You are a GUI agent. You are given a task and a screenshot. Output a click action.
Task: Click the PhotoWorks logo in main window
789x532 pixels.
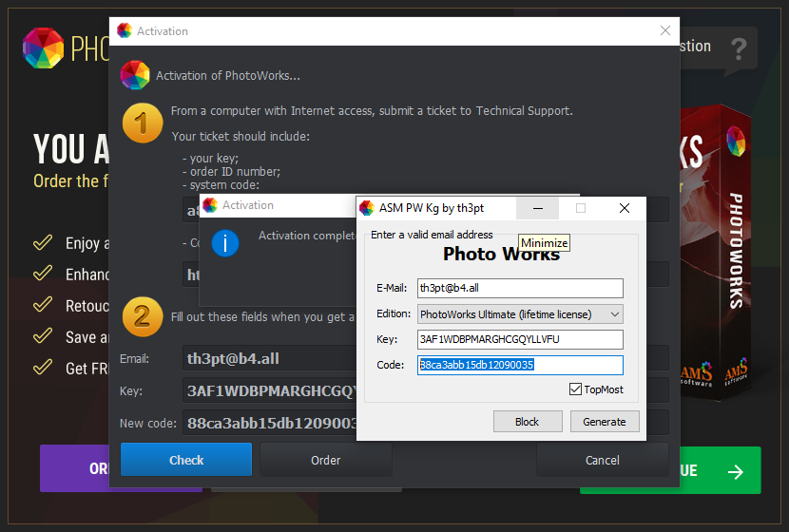(44, 48)
